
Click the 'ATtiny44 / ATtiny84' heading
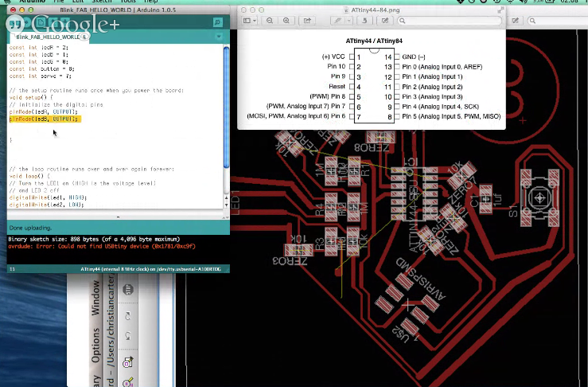pos(374,41)
